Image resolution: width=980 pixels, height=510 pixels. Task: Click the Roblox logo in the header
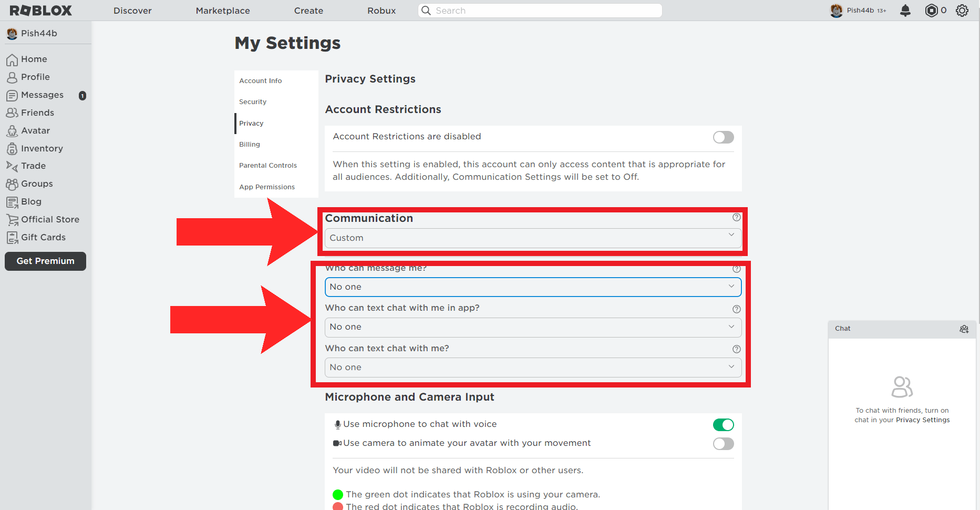pyautogui.click(x=40, y=11)
